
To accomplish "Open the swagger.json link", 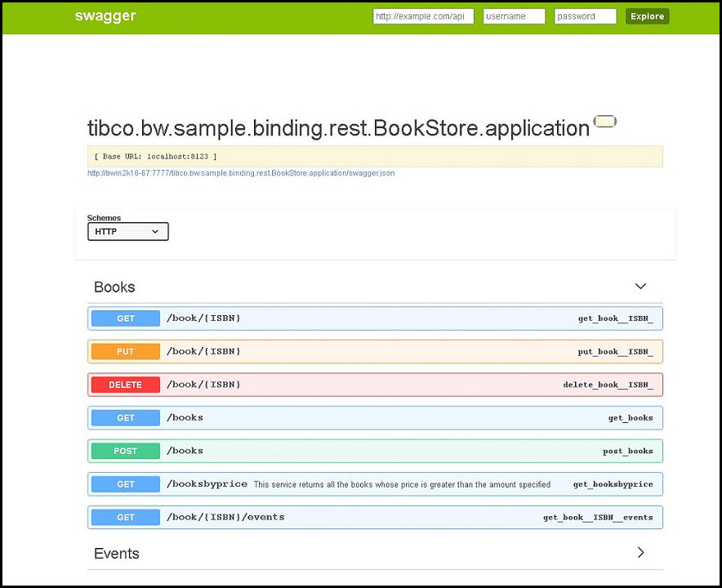I will click(x=241, y=173).
